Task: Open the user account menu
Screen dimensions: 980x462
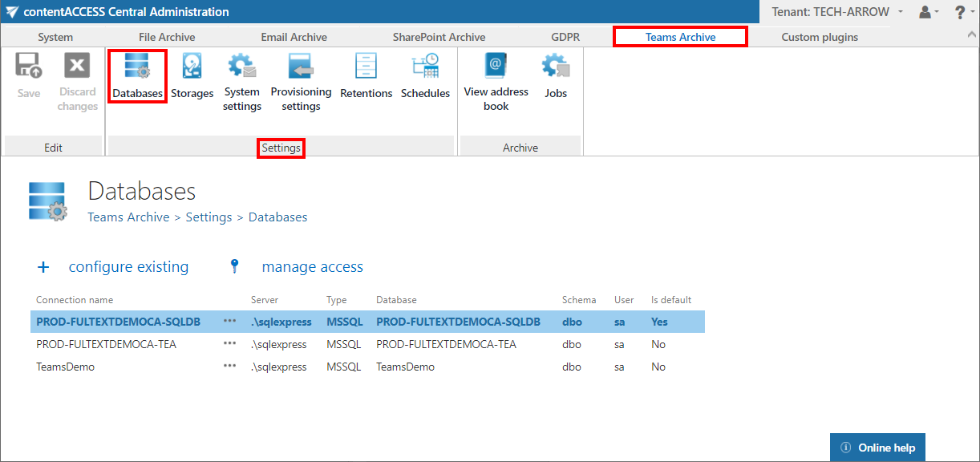Action: (x=928, y=12)
